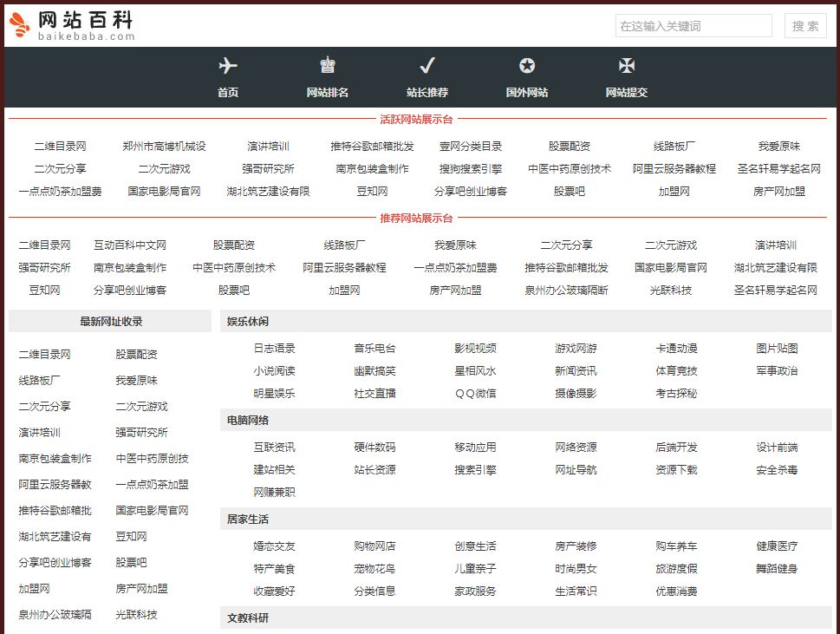The width and height of the screenshot is (840, 634).
Task: Open the 旅游度假 category
Action: (676, 569)
